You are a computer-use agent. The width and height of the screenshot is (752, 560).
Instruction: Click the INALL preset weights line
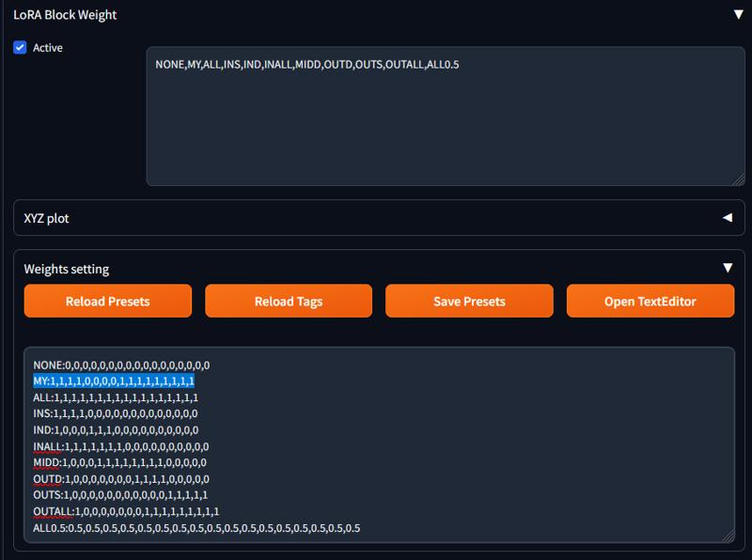click(121, 447)
